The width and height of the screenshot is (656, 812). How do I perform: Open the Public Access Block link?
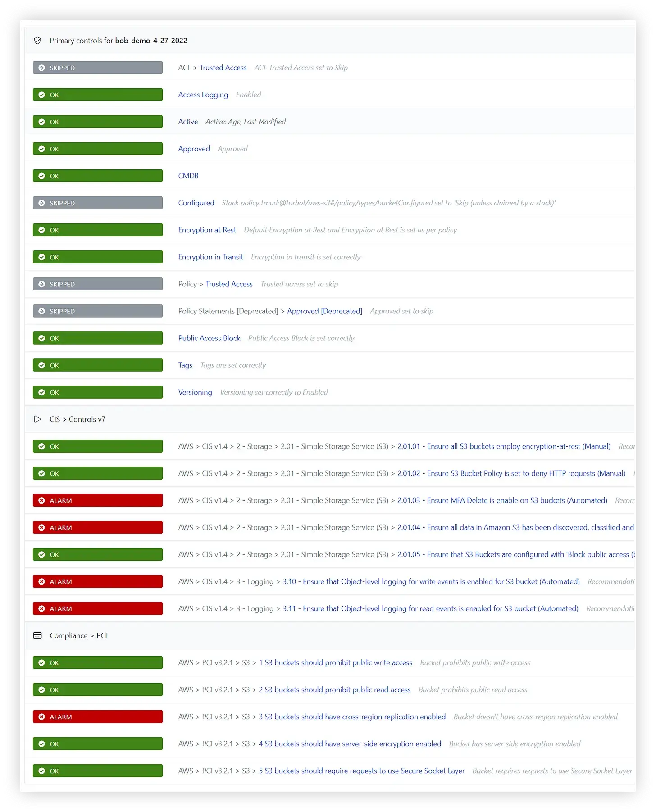point(209,338)
